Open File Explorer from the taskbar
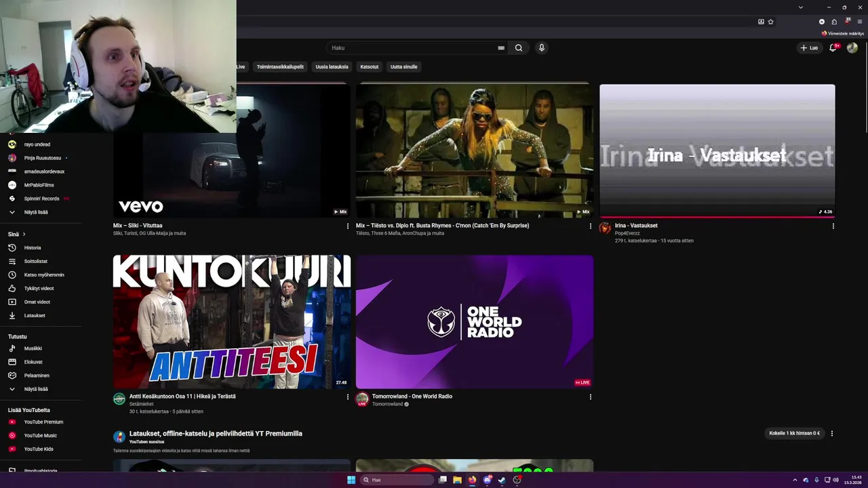Viewport: 868px width, 488px height. click(x=457, y=480)
